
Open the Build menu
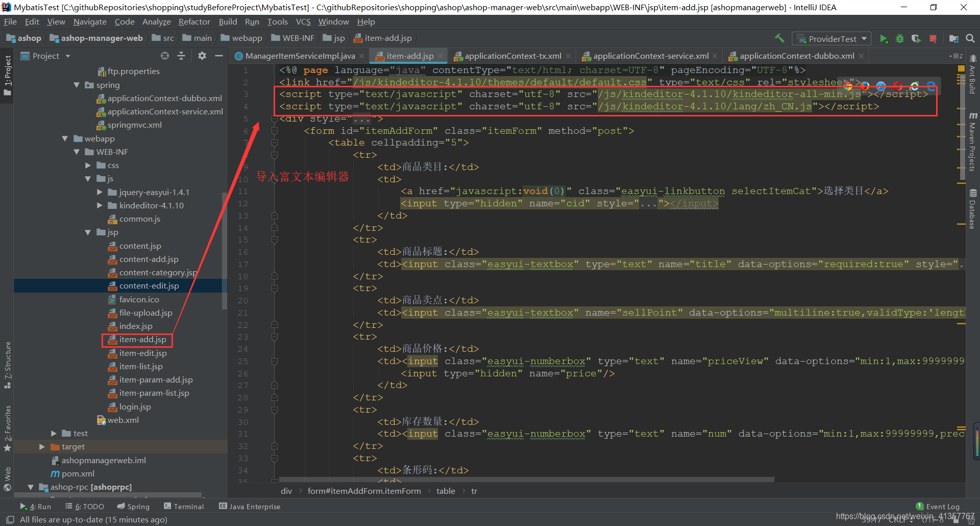[228, 22]
